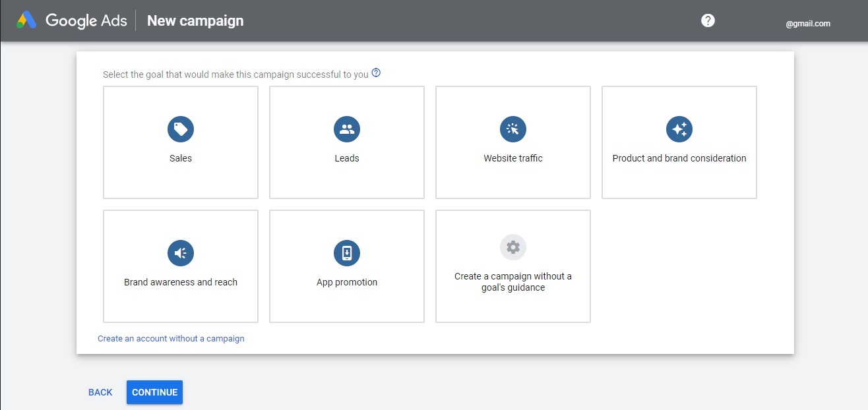868x410 pixels.
Task: Click the Sales tag icon
Action: [x=181, y=129]
